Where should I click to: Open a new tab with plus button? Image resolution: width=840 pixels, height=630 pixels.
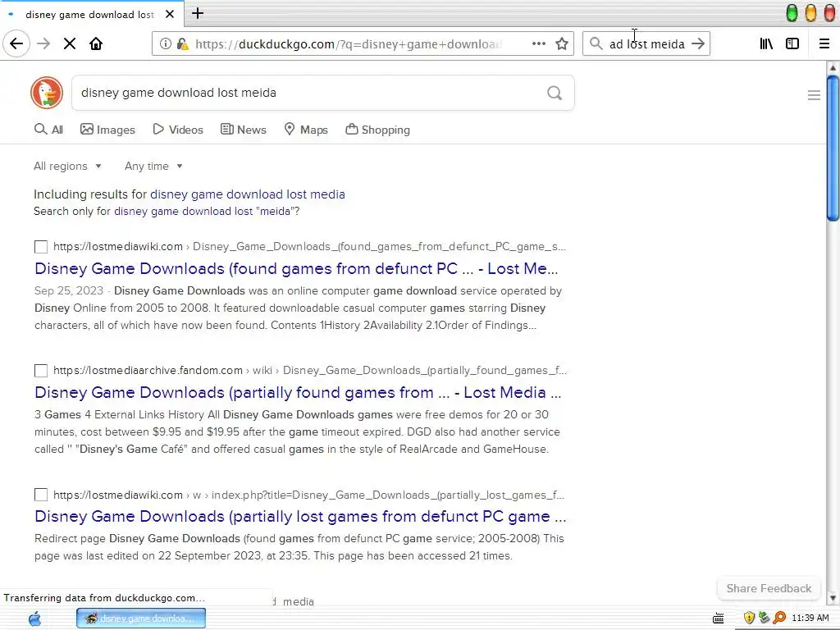[198, 13]
